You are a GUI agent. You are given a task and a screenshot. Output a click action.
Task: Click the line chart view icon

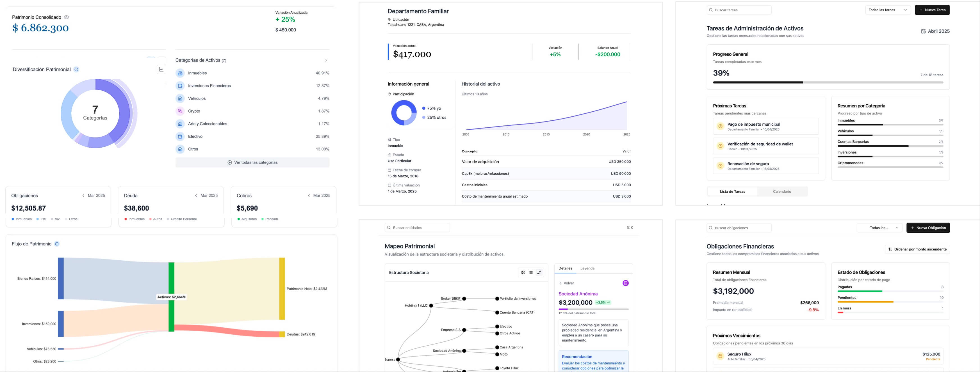click(x=161, y=70)
